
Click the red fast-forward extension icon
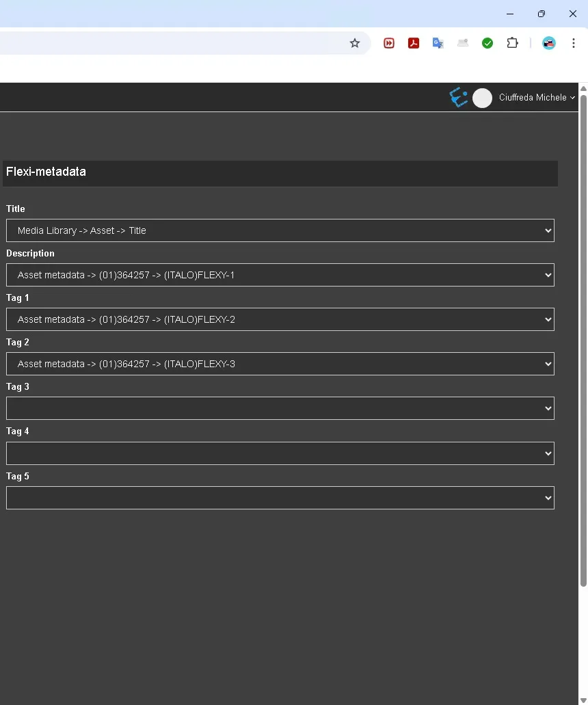[389, 43]
